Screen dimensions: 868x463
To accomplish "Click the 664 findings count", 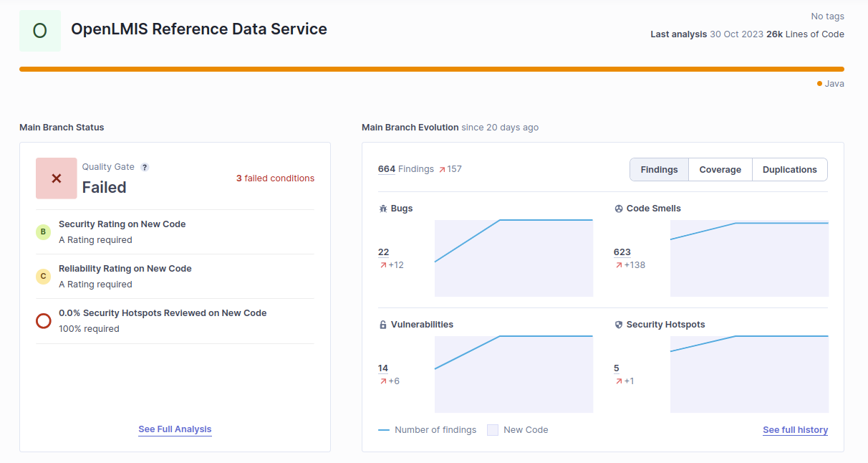I will pos(387,169).
